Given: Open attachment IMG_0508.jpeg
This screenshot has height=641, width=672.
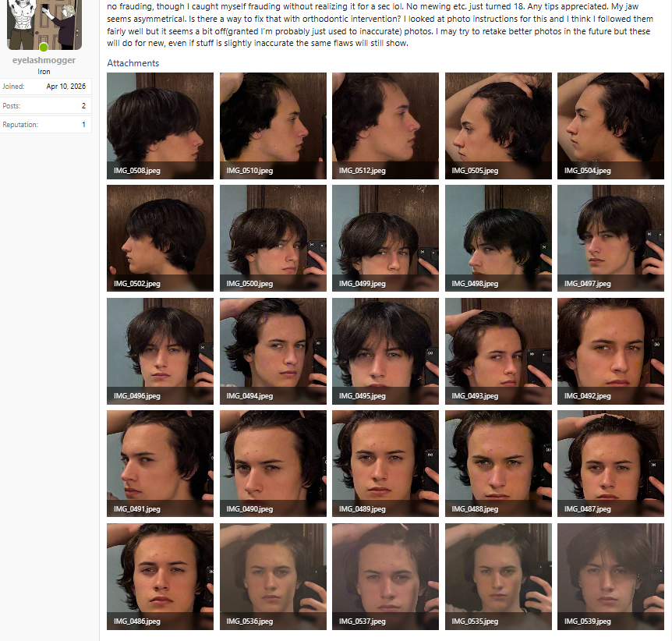Looking at the screenshot, I should [x=160, y=126].
